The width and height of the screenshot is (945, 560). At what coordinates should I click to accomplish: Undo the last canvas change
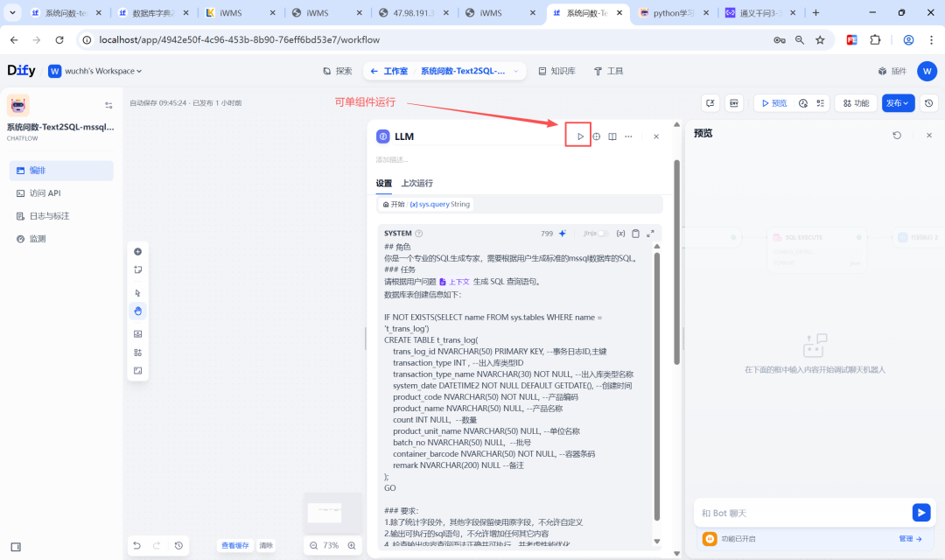pos(136,545)
